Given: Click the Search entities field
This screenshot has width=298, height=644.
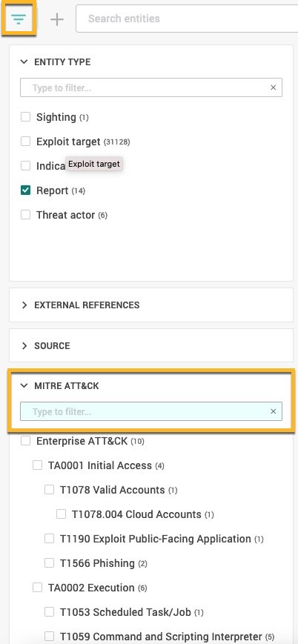Looking at the screenshot, I should pyautogui.click(x=187, y=19).
